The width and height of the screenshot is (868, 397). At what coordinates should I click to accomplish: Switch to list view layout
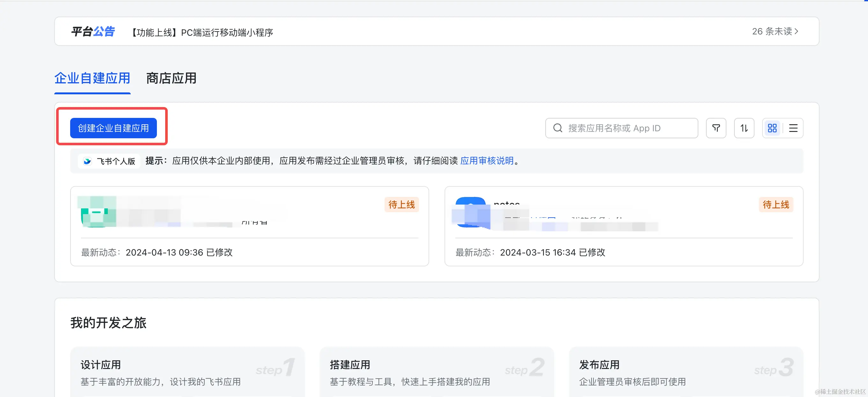click(793, 128)
